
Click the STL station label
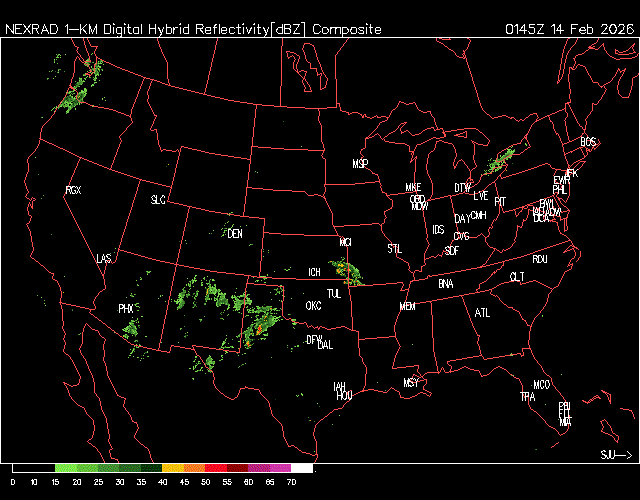click(394, 247)
